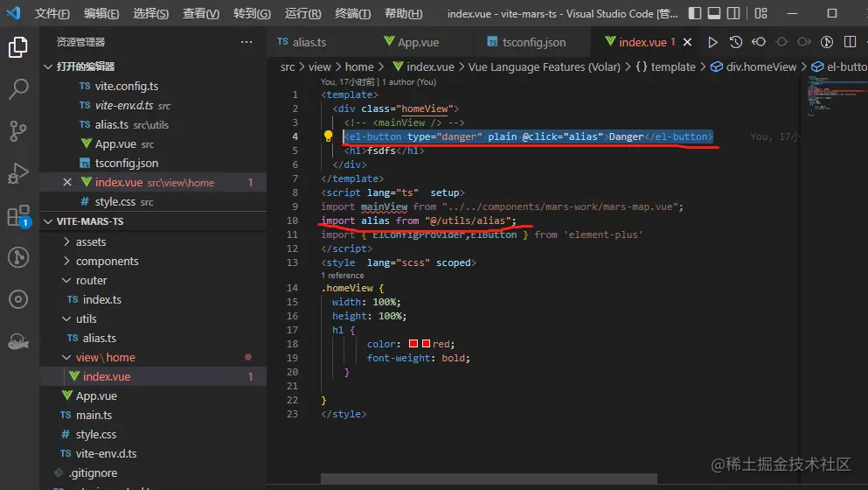
Task: Click the 'template' breadcrumb segment
Action: click(672, 67)
